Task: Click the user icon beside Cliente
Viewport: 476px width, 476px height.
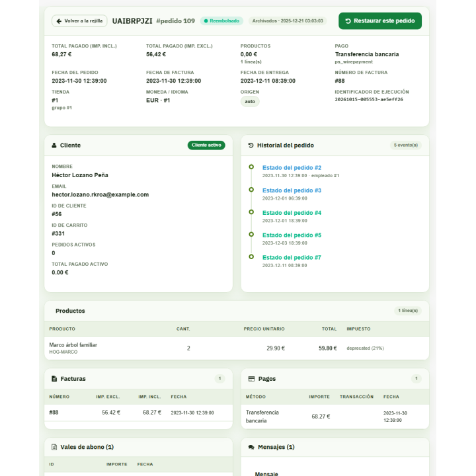Action: [54, 145]
